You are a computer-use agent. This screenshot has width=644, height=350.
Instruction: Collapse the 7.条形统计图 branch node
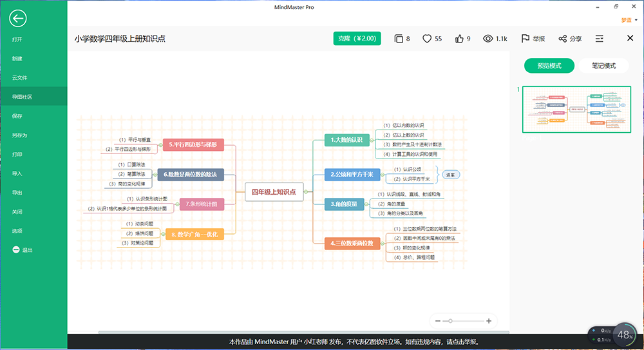[178, 204]
